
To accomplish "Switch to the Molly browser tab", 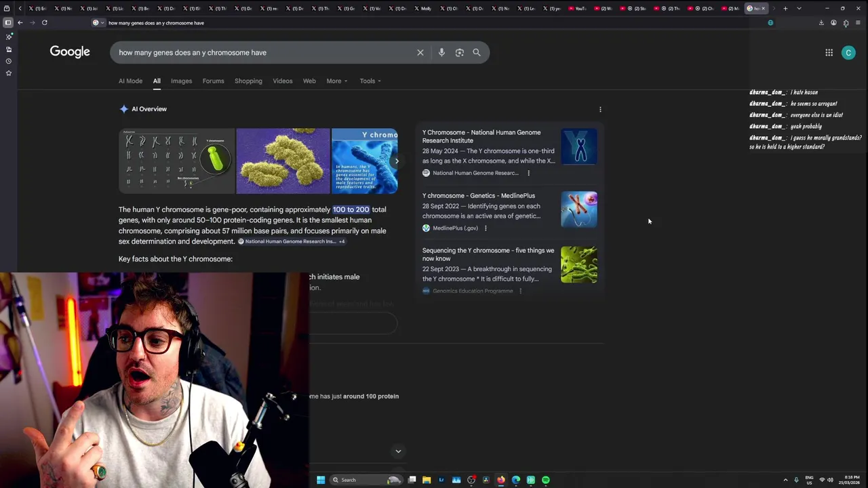I will click(423, 8).
